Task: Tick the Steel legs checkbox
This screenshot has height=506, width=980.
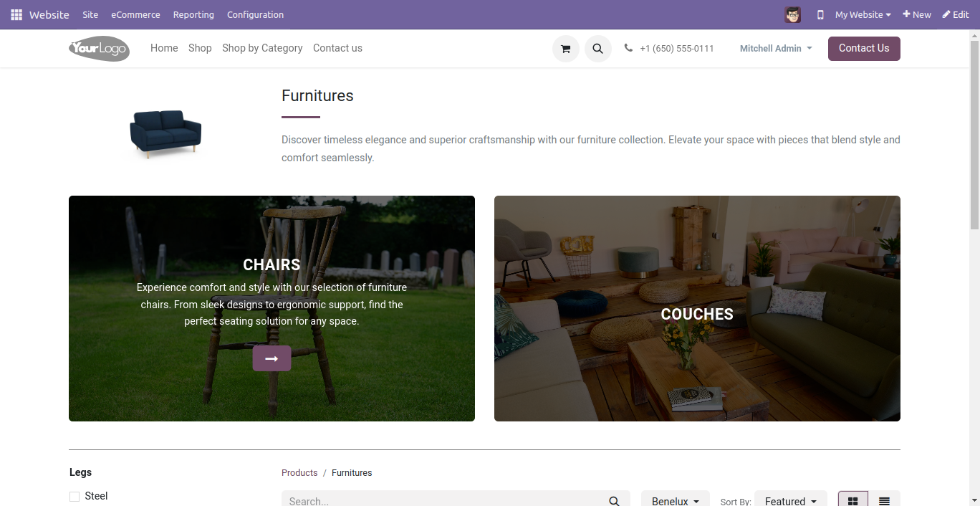Action: (x=75, y=497)
